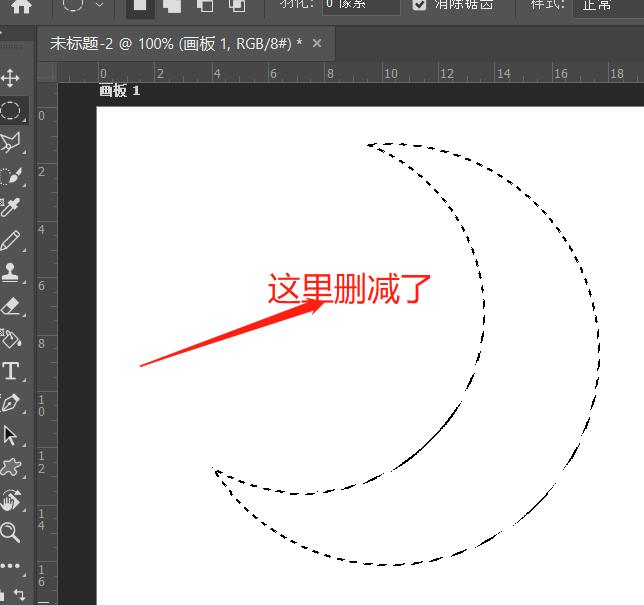Select the Polygonal Lasso tool

(x=11, y=143)
